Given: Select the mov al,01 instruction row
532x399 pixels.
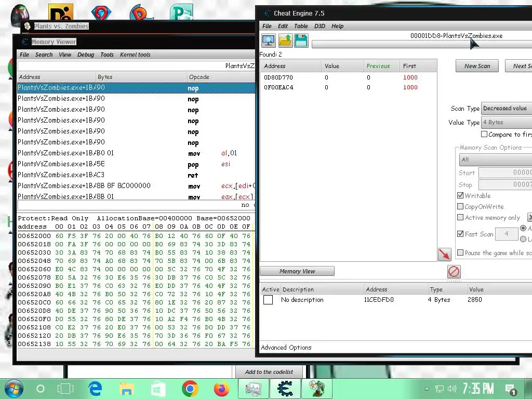Looking at the screenshot, I should (x=136, y=153).
